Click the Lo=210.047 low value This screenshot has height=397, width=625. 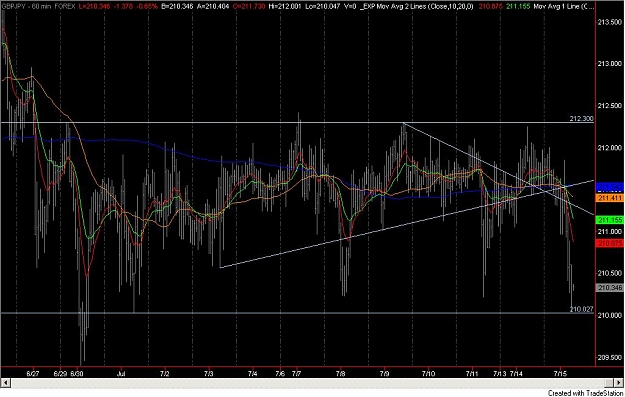(x=324, y=6)
